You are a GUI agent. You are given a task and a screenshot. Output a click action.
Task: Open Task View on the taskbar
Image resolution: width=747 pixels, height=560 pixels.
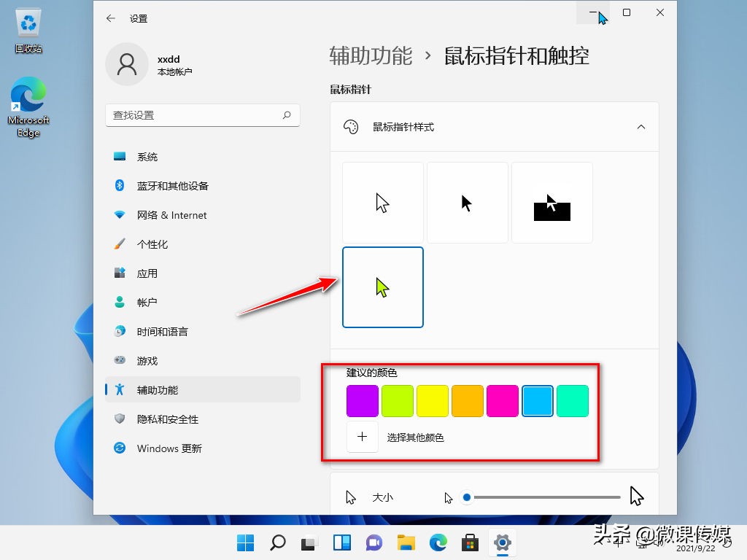pyautogui.click(x=309, y=542)
